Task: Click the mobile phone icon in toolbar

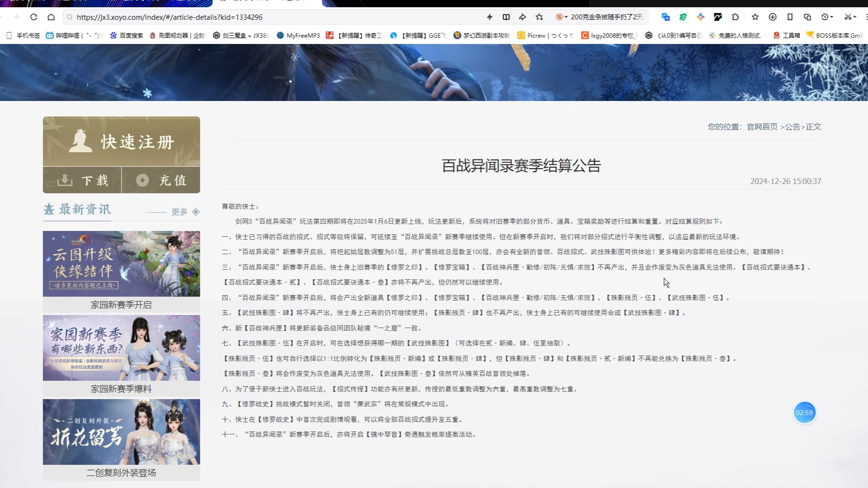Action: pos(790,17)
